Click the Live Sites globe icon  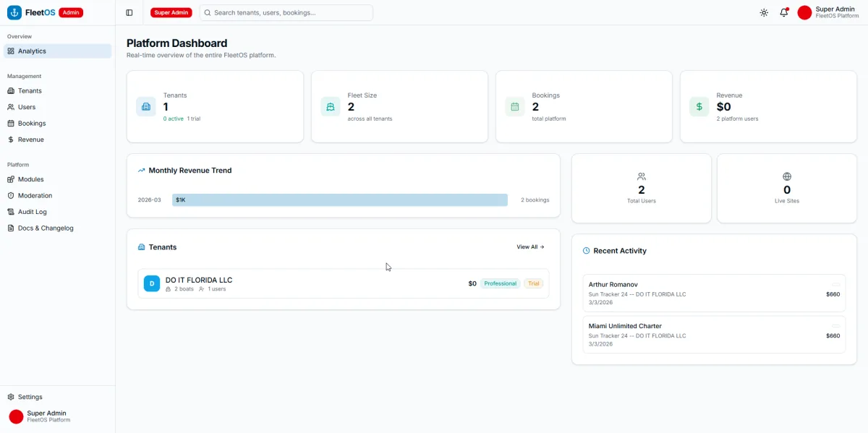(787, 176)
